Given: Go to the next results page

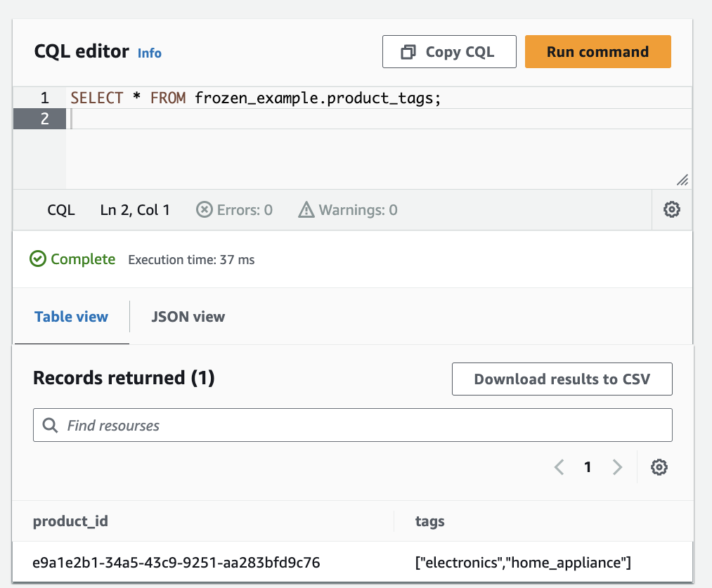Looking at the screenshot, I should point(617,467).
